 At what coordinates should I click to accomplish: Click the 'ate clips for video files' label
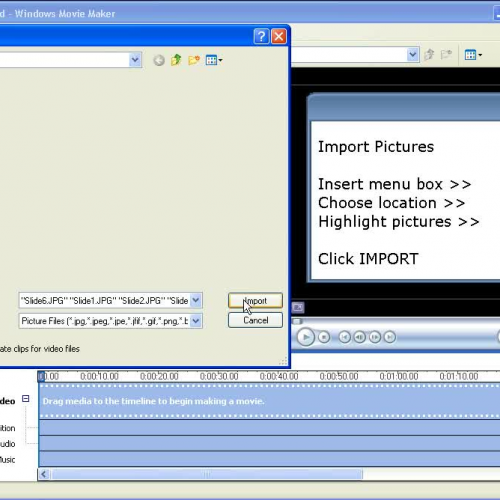[40, 349]
